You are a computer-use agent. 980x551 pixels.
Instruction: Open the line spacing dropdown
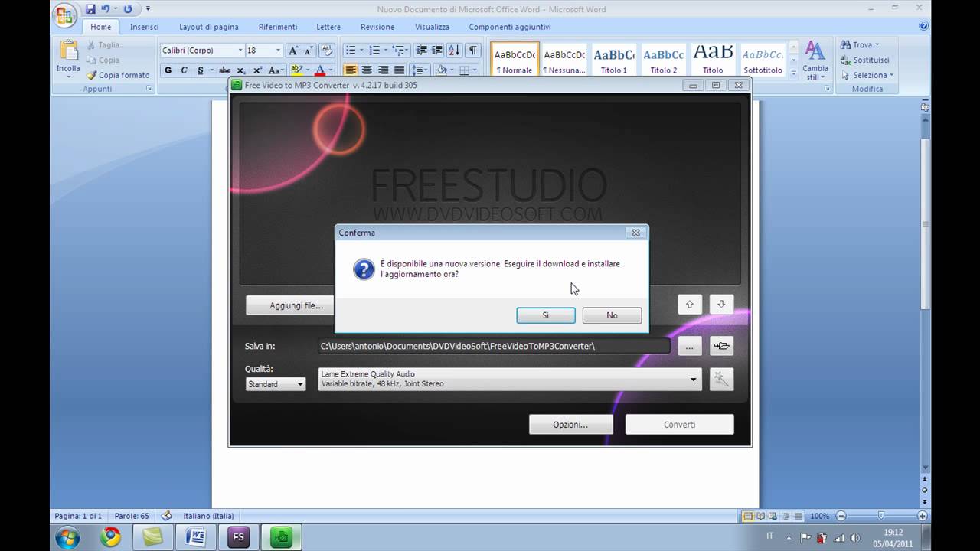click(x=419, y=70)
